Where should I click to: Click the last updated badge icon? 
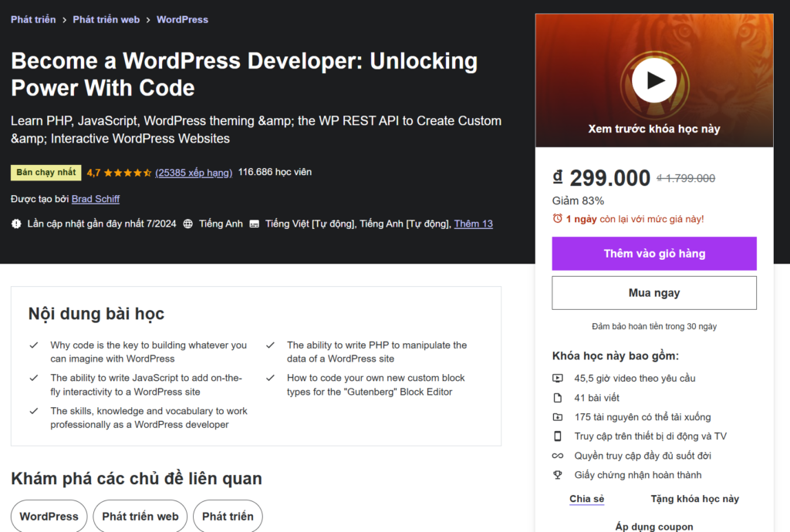pos(17,224)
